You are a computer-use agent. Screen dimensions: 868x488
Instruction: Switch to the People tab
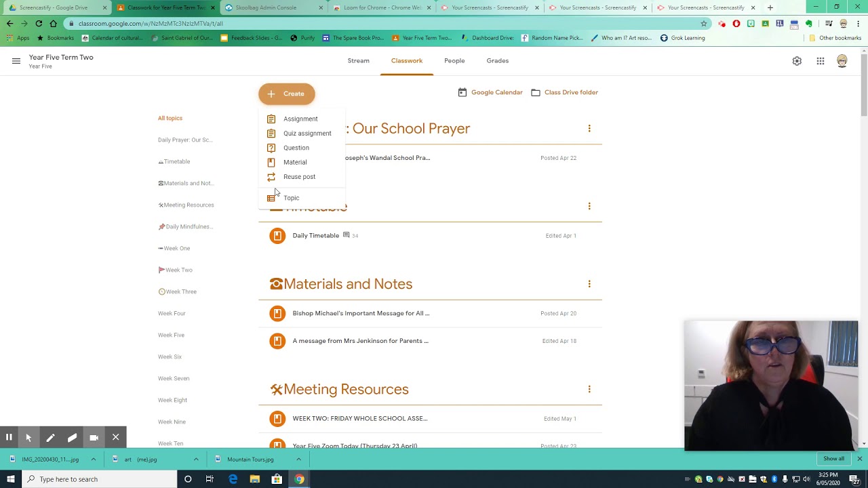[x=454, y=61]
